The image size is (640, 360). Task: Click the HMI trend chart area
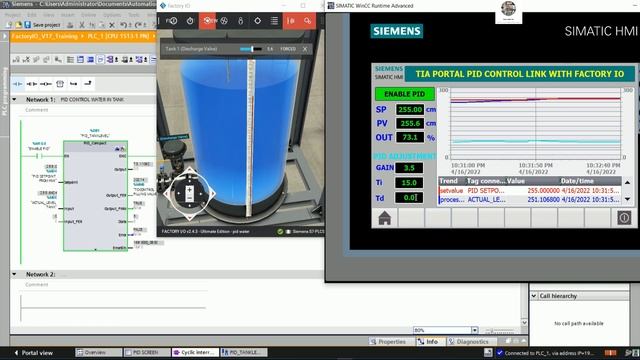[535, 124]
